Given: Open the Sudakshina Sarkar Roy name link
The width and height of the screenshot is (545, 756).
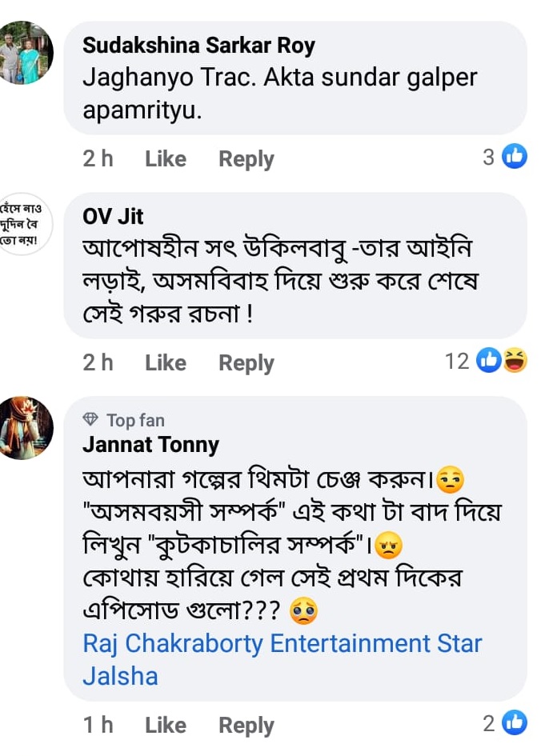Looking at the screenshot, I should 199,46.
